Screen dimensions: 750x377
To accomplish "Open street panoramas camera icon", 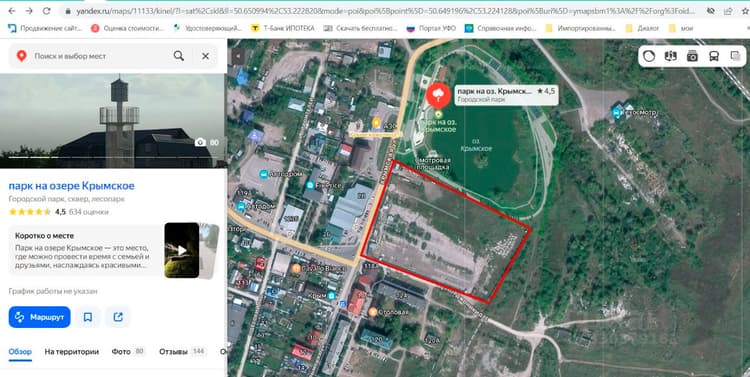I will coord(692,56).
